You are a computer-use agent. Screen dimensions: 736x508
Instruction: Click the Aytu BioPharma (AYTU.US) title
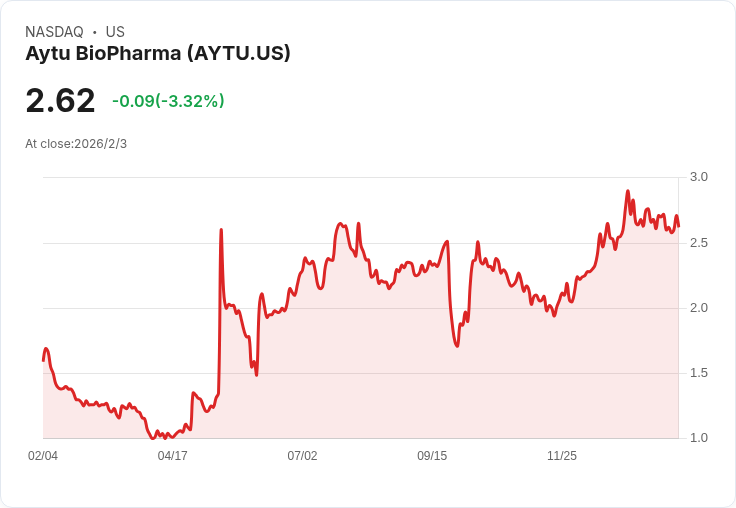(158, 53)
